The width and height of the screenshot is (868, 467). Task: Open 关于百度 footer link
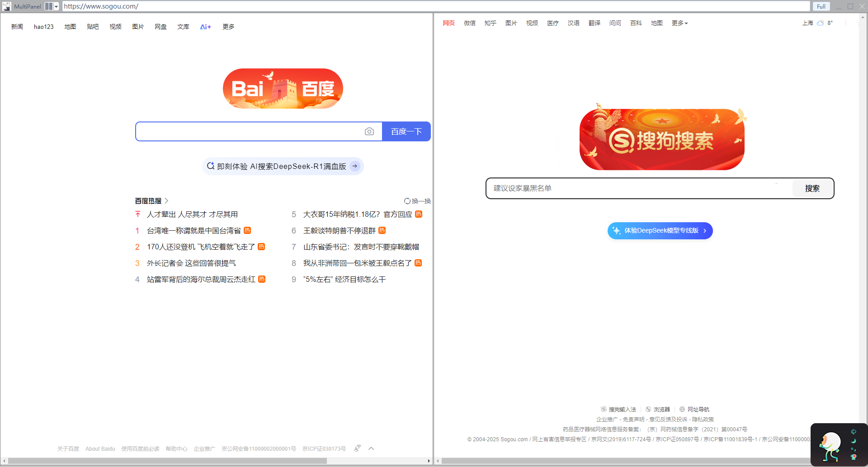[68, 448]
